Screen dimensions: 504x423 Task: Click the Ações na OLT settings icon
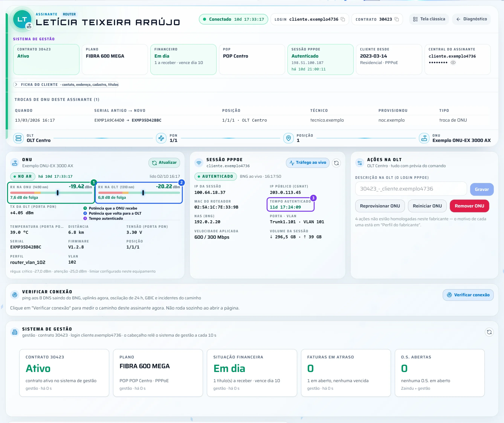360,163
